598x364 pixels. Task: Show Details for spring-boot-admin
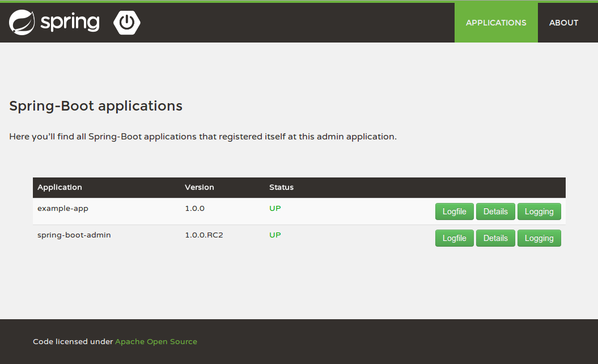495,238
